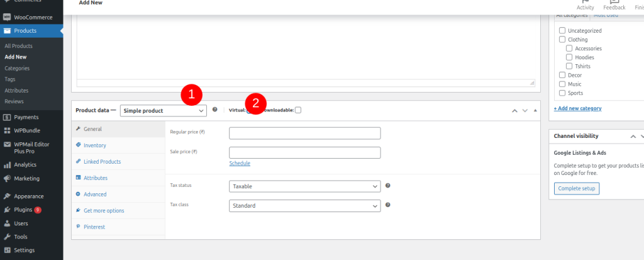Click the Appearance brush icon

pyautogui.click(x=6, y=196)
